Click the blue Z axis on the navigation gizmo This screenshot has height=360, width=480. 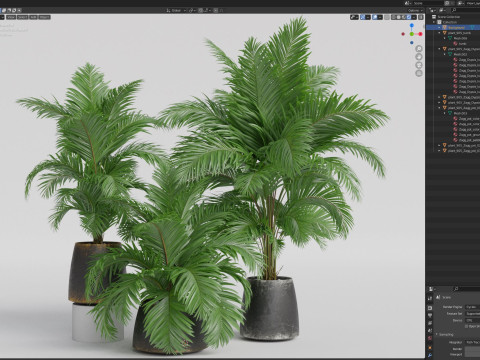(x=412, y=25)
